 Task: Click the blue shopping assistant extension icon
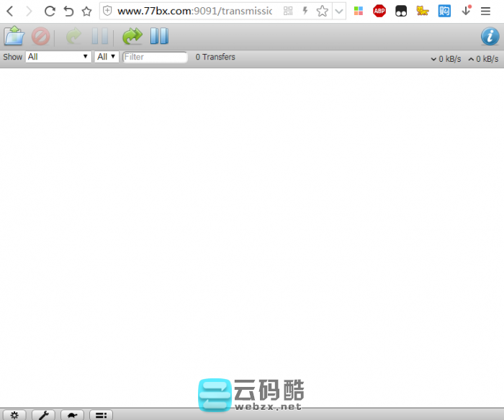(444, 12)
